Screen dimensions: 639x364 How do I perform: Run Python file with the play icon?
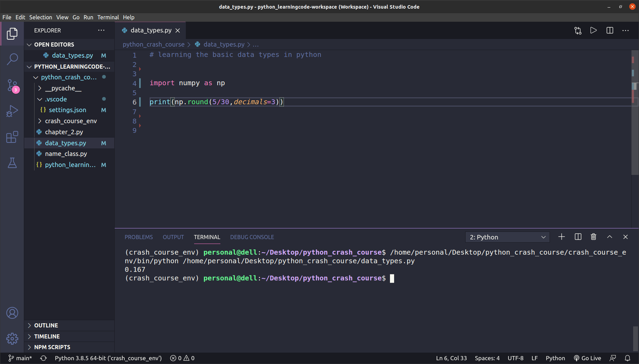coord(593,30)
